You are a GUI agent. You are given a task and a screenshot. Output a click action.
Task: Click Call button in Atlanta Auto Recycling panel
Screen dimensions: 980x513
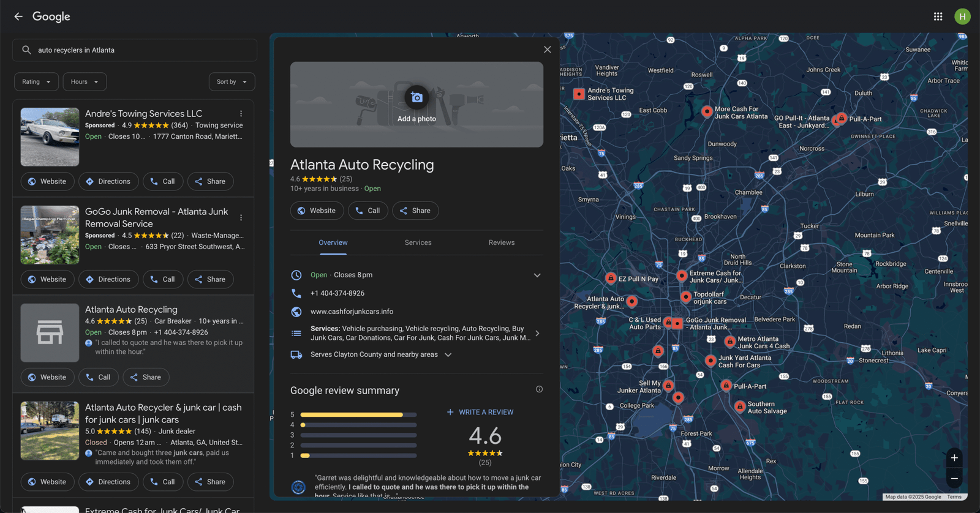click(367, 211)
